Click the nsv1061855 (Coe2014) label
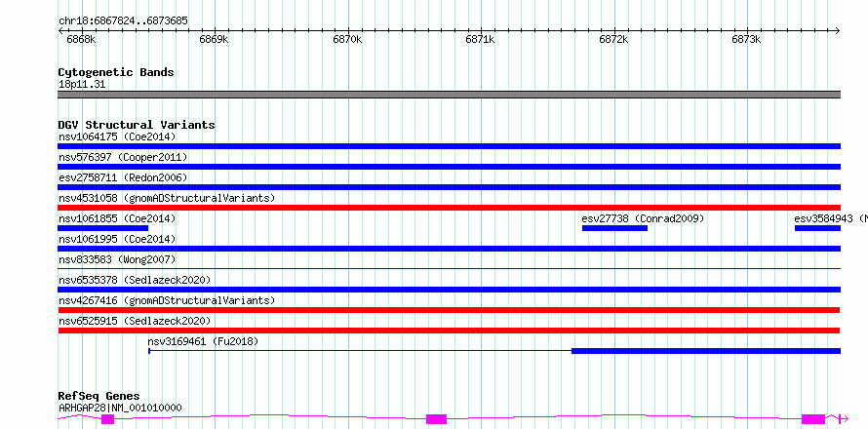868x429 pixels. click(x=117, y=218)
